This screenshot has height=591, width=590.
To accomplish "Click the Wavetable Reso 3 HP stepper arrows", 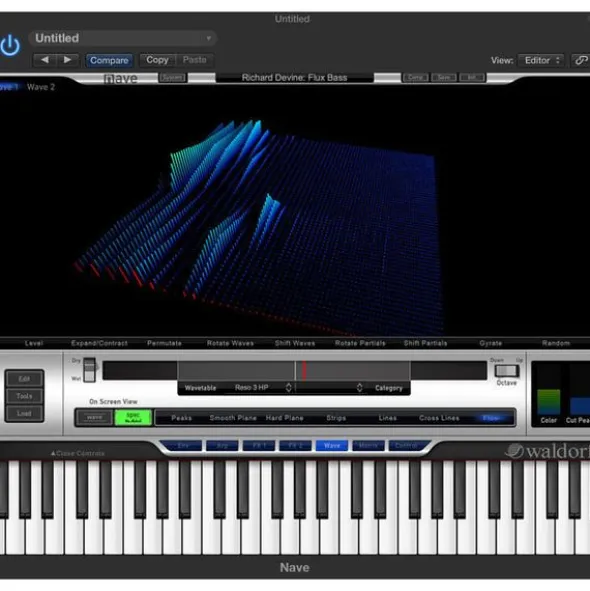I will pos(288,387).
